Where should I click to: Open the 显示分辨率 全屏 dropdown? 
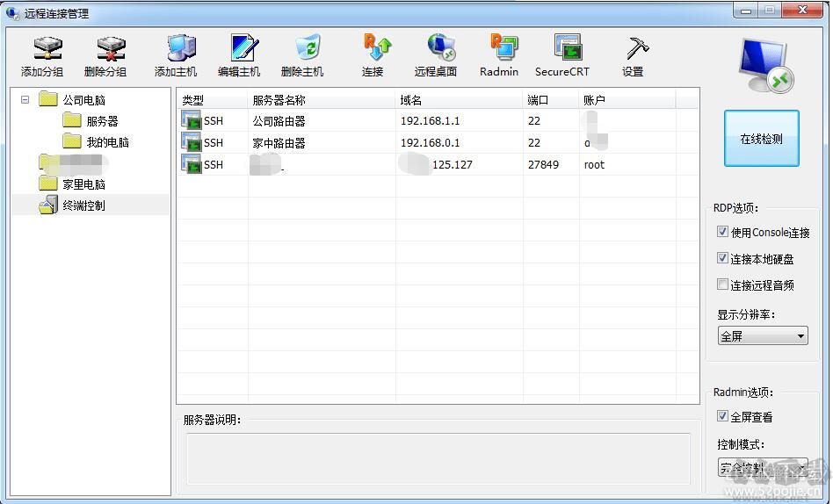763,336
